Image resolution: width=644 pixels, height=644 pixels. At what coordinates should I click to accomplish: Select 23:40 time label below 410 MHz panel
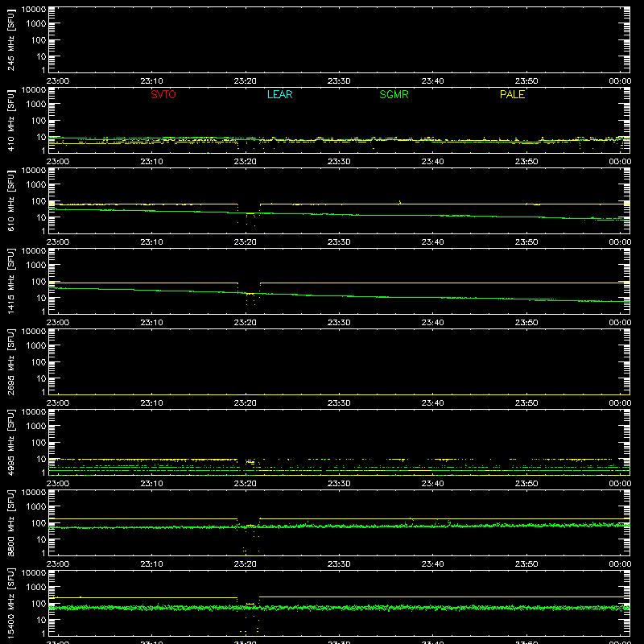pyautogui.click(x=432, y=162)
